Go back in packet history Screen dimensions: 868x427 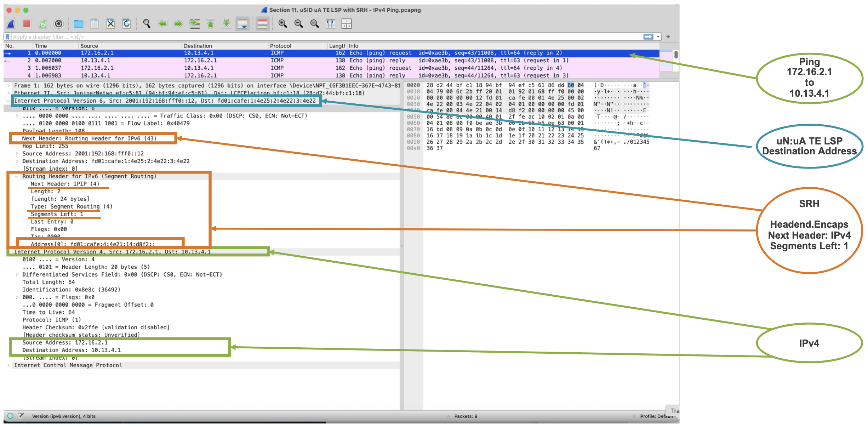coord(162,24)
